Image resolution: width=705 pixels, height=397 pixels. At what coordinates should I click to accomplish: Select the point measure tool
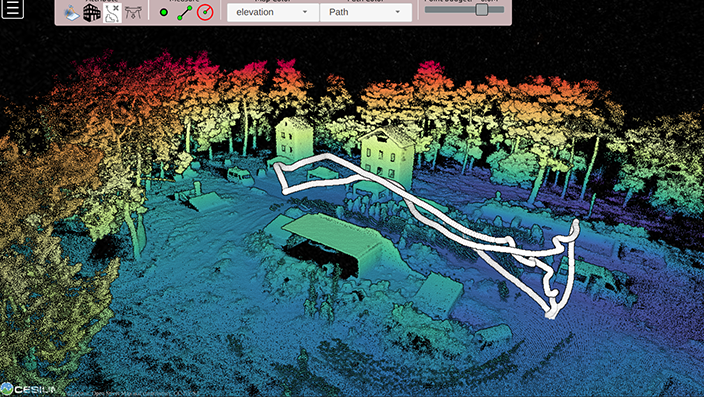164,13
